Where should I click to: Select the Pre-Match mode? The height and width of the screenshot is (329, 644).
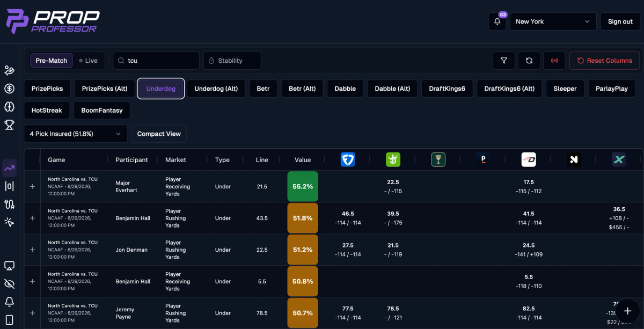[x=52, y=61]
